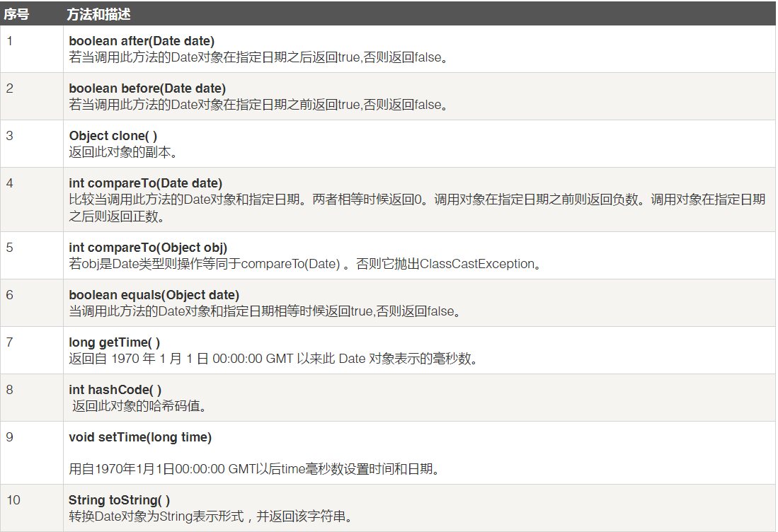The height and width of the screenshot is (532, 778).
Task: Select the boolean equals(Object date) title
Action: click(x=154, y=295)
